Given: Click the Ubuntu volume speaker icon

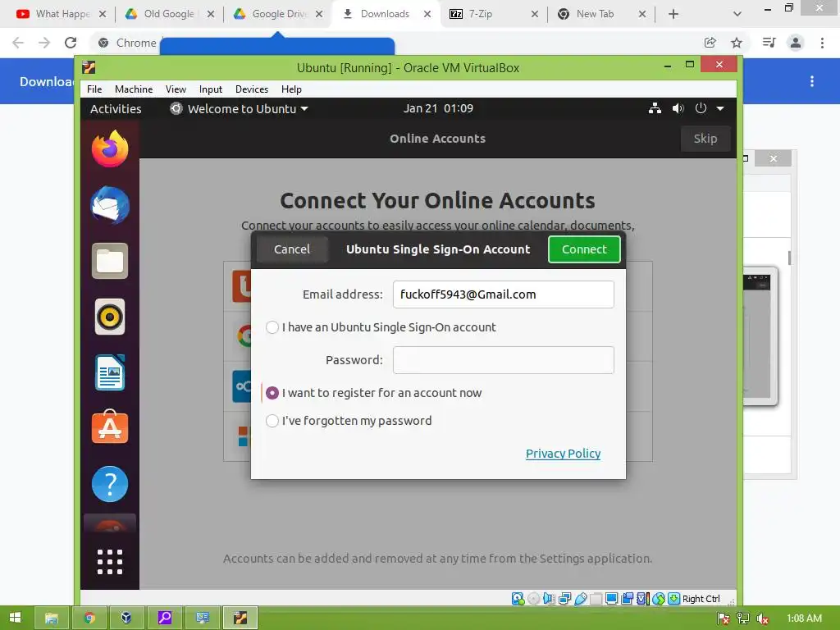Looking at the screenshot, I should [x=678, y=108].
